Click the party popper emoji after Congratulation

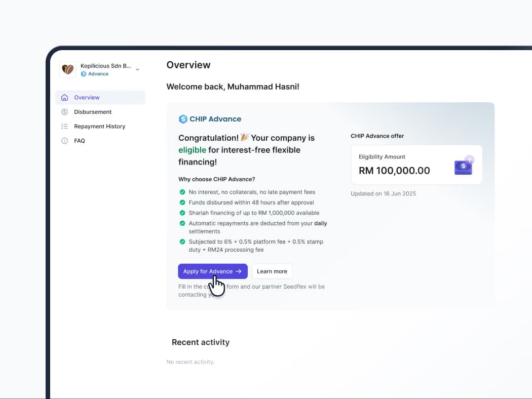(x=245, y=137)
